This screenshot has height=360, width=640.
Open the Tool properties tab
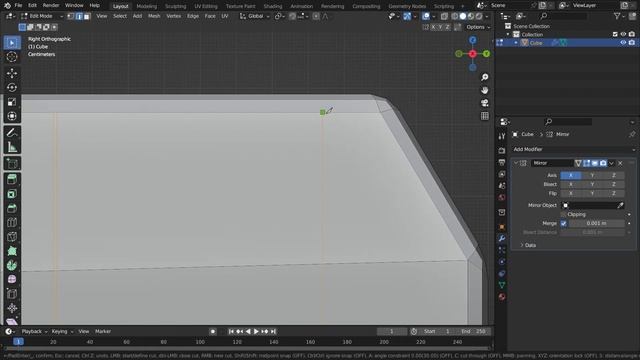502,136
